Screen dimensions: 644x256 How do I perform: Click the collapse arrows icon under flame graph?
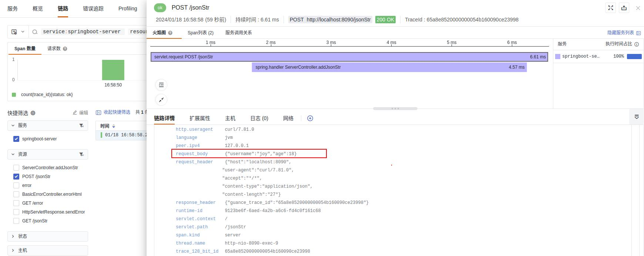[x=161, y=100]
